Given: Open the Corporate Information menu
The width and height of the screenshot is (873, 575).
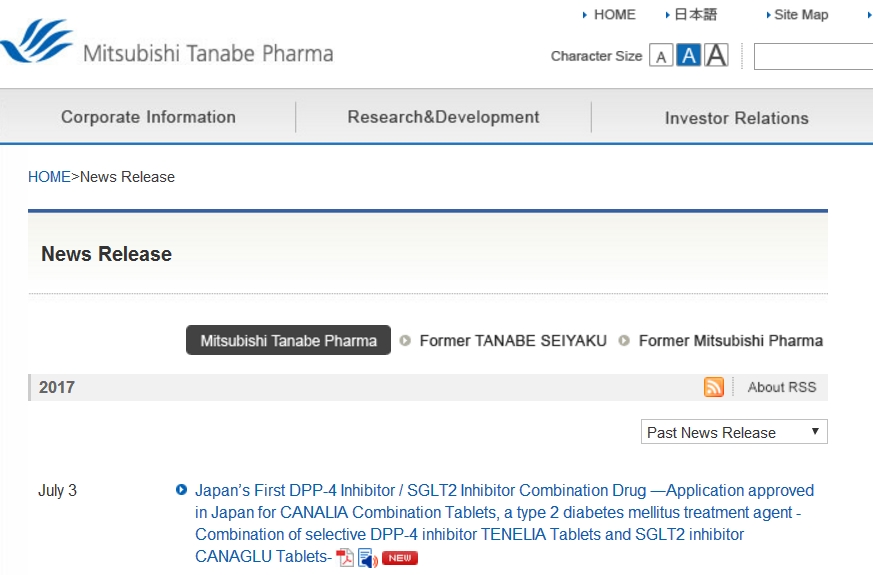Looking at the screenshot, I should [x=148, y=117].
